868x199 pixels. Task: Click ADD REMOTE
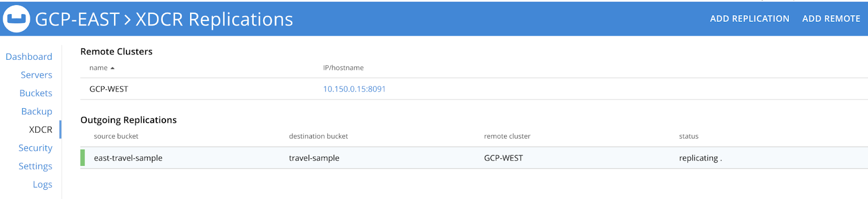point(831,18)
